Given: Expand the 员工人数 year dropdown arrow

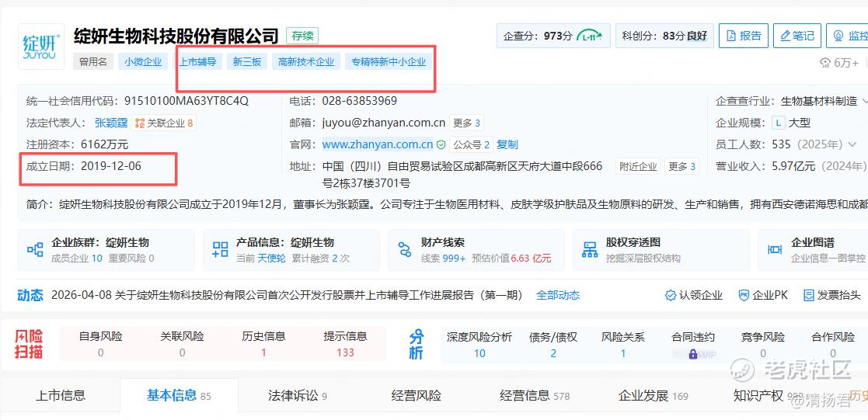Looking at the screenshot, I should (852, 145).
